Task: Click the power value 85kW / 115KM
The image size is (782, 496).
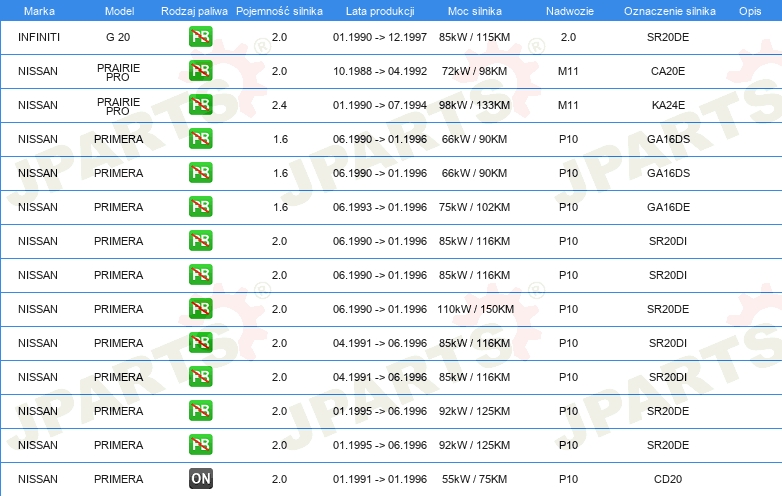Action: [x=474, y=37]
